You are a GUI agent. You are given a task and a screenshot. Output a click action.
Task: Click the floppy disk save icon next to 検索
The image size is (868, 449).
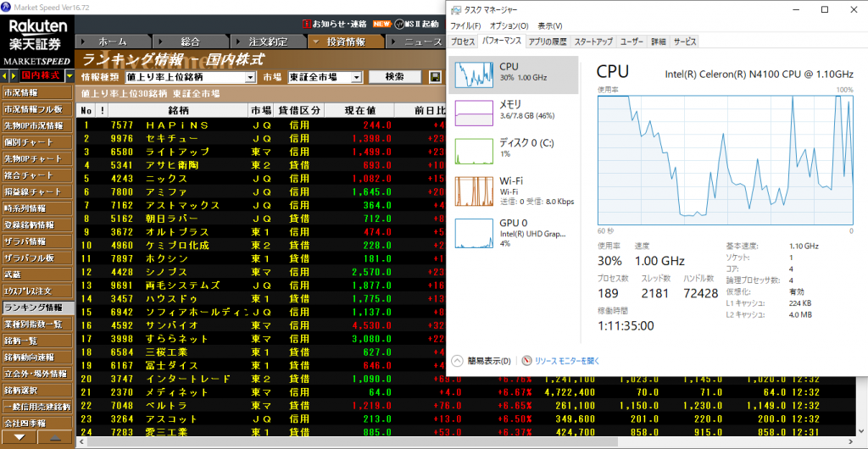(436, 77)
